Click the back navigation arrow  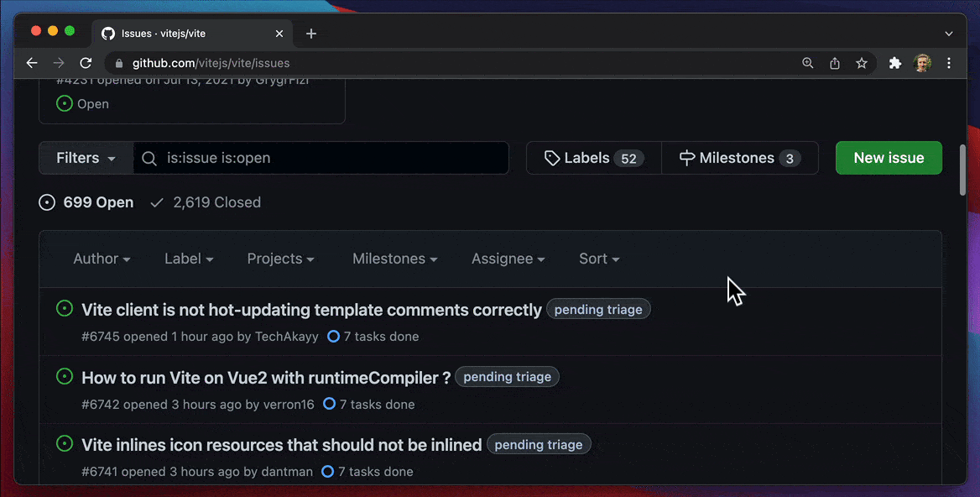tap(32, 63)
